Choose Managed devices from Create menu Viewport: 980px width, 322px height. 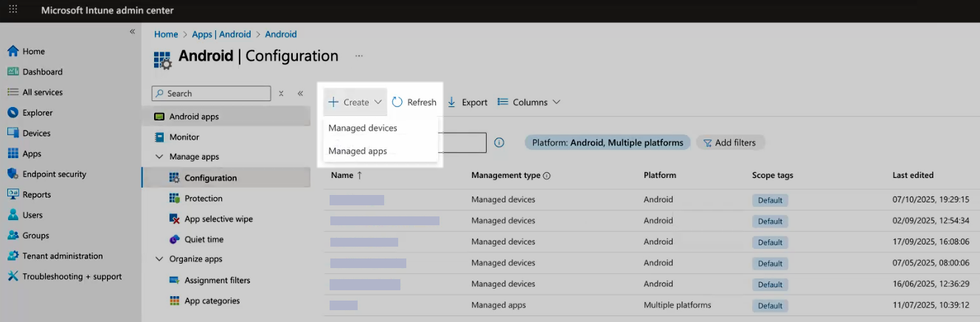pyautogui.click(x=363, y=129)
